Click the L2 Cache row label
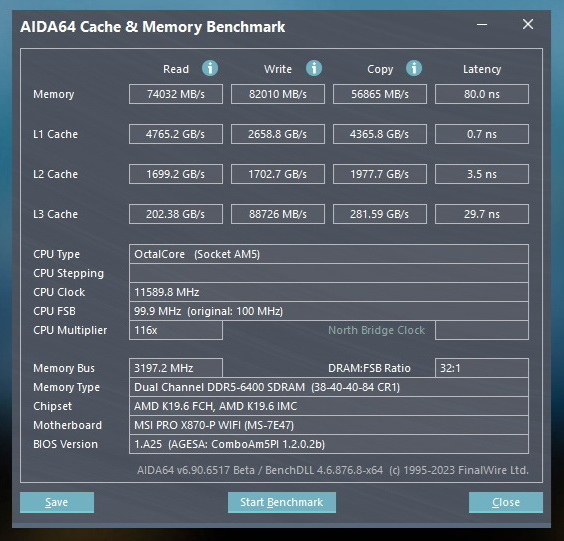The width and height of the screenshot is (564, 541). [55, 174]
